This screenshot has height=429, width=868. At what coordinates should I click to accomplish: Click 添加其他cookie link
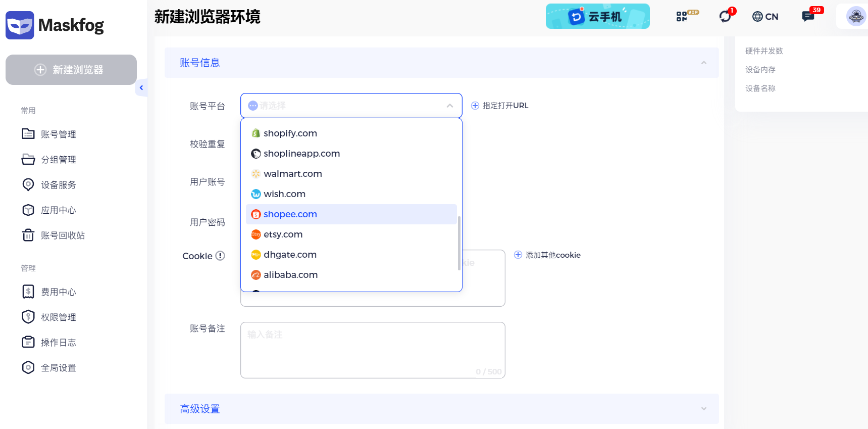point(547,255)
